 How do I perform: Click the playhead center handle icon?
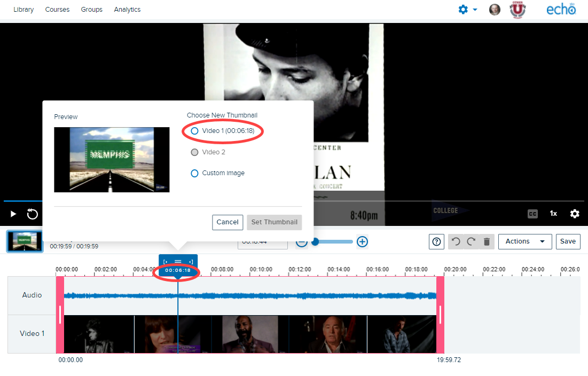click(x=178, y=262)
